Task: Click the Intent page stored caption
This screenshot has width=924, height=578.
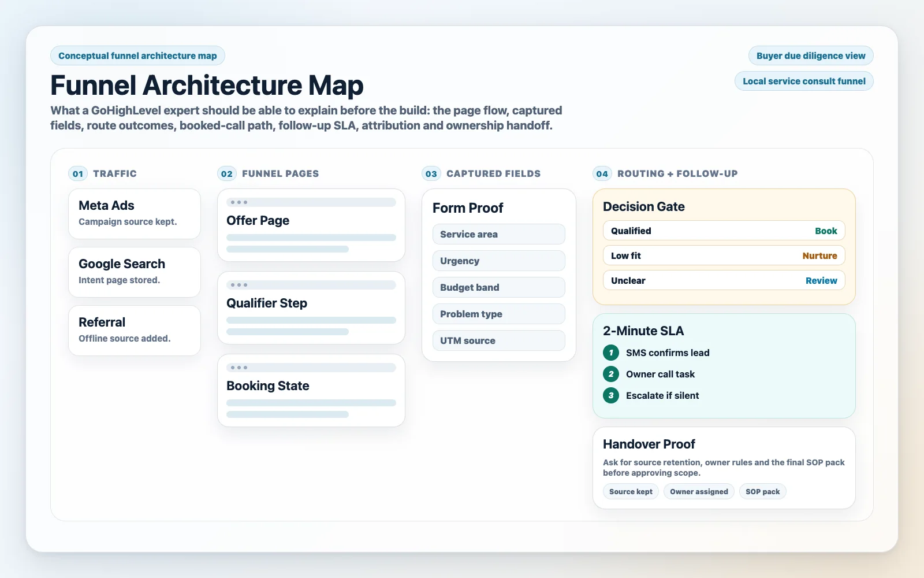Action: coord(119,280)
